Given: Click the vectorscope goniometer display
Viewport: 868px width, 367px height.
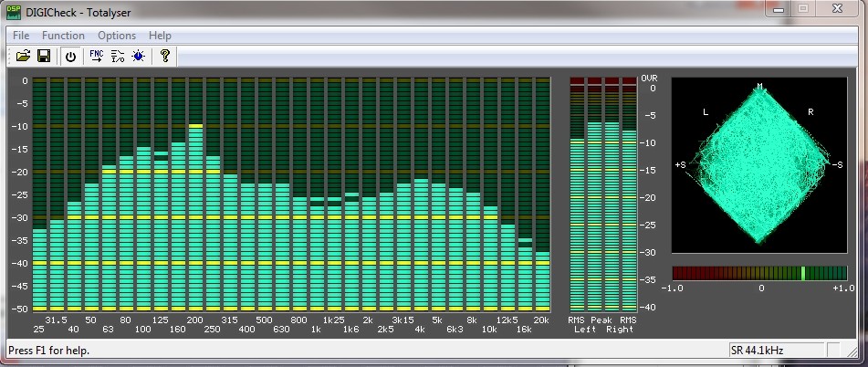Looking at the screenshot, I should click(759, 164).
